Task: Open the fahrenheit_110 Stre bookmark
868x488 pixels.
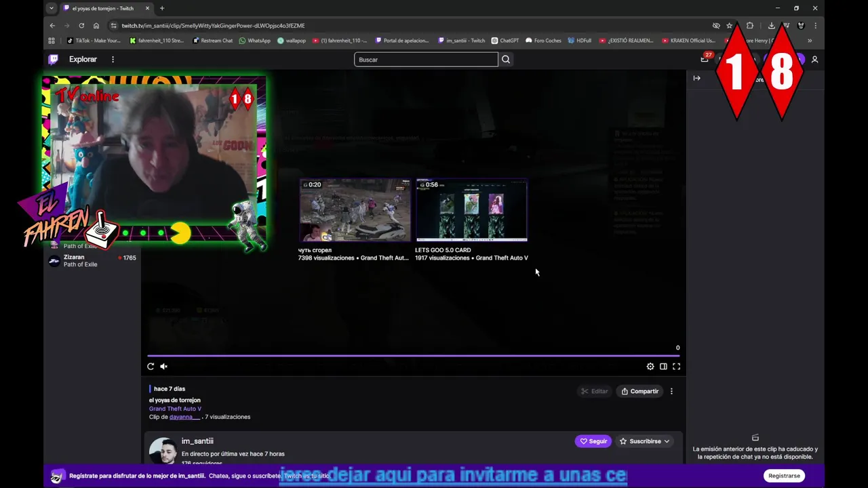Action: click(157, 41)
